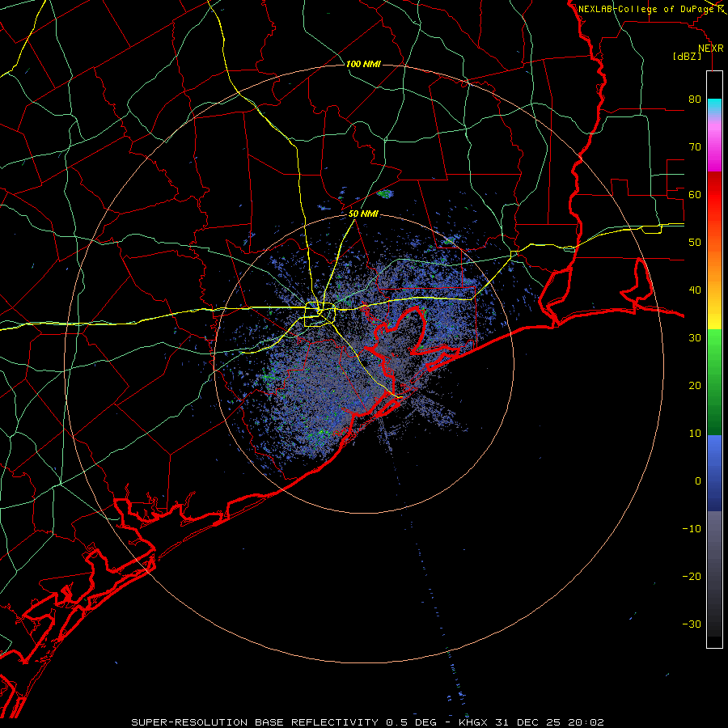Click the 50 value on the dBZ scale
The width and height of the screenshot is (728, 728).
[x=695, y=243]
